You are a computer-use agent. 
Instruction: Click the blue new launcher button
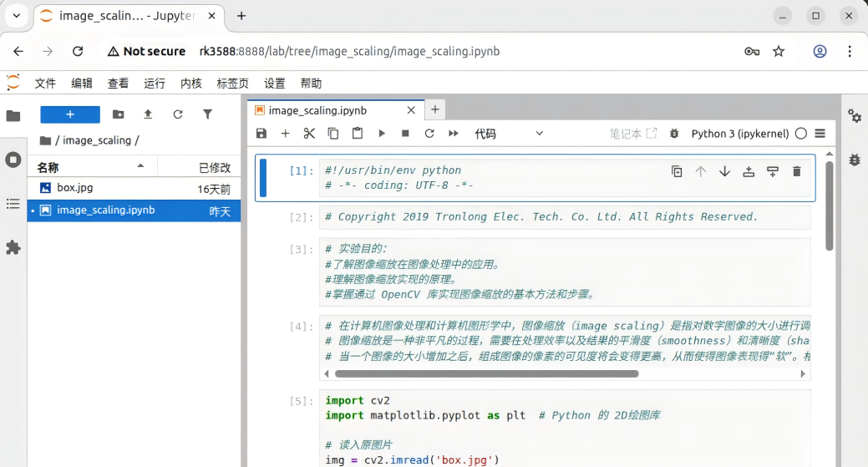click(70, 114)
